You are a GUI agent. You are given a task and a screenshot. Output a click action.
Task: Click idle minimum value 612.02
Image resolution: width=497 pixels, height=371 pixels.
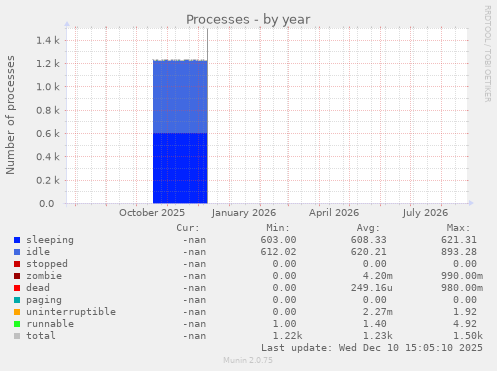coord(278,252)
